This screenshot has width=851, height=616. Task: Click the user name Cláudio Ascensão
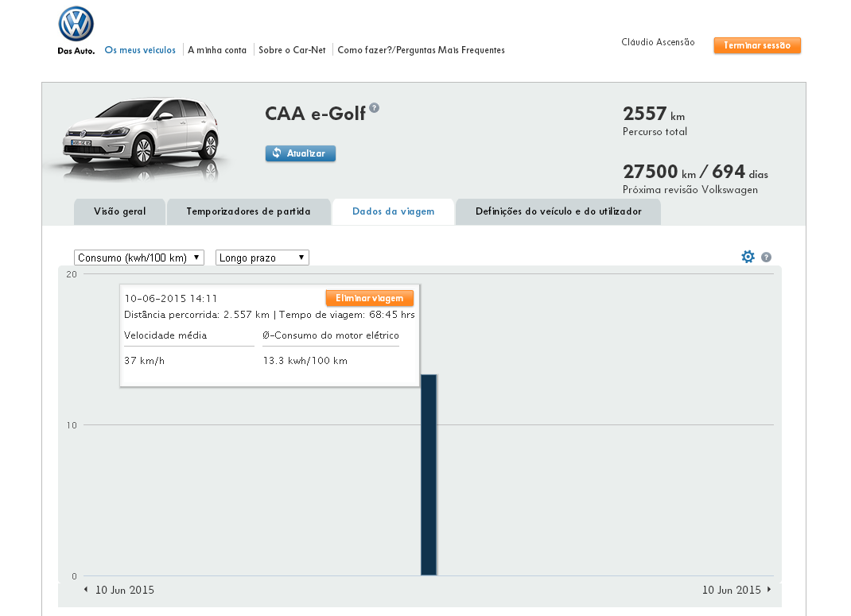point(658,42)
